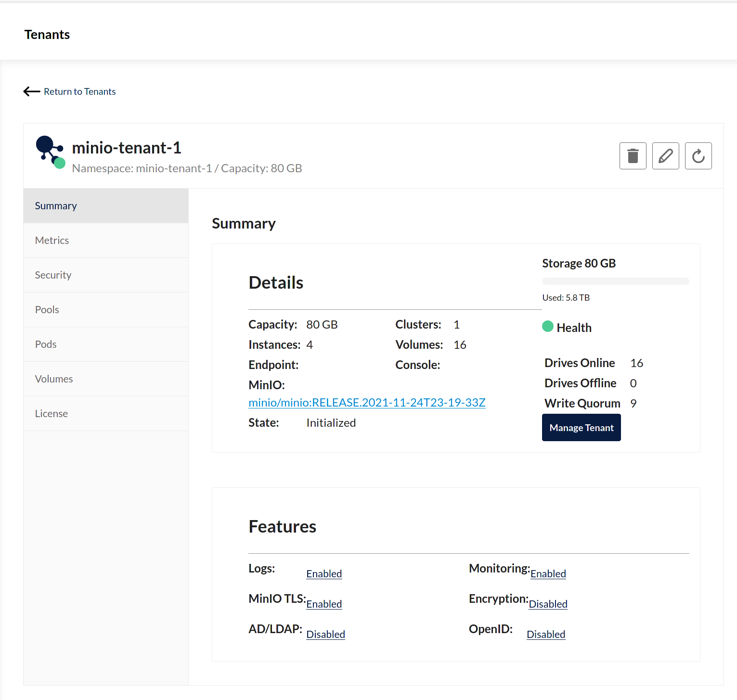Click the Logs Enabled link
Image resolution: width=737 pixels, height=700 pixels.
click(324, 574)
